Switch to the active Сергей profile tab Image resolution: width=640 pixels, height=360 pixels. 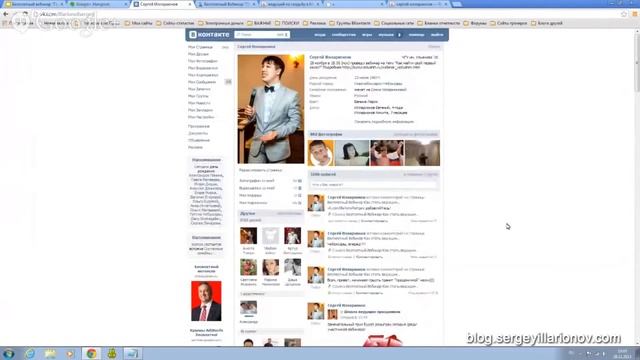pos(162,4)
